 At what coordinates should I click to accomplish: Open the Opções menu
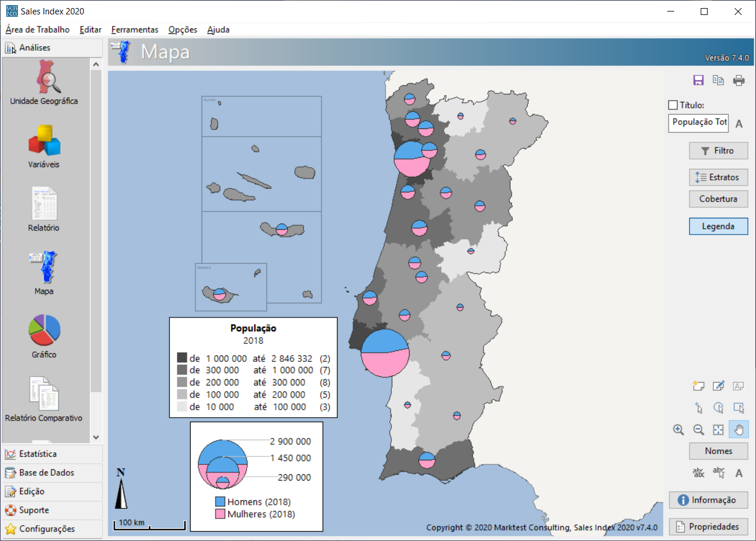183,29
